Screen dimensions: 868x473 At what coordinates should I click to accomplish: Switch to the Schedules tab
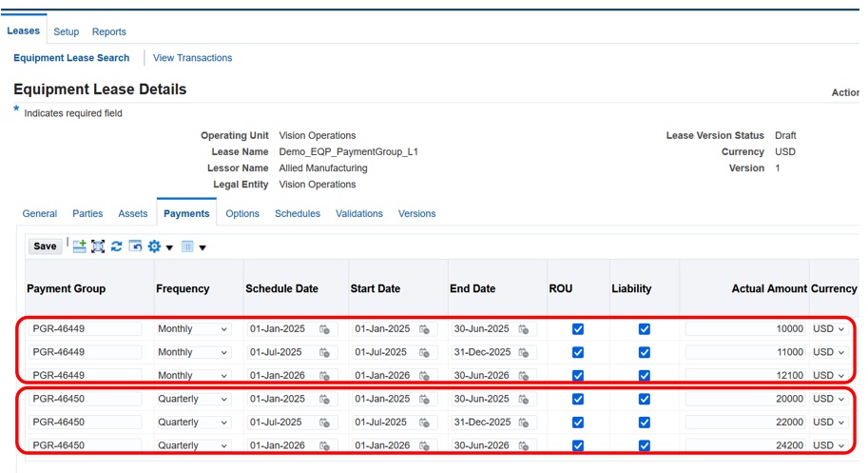(x=298, y=214)
